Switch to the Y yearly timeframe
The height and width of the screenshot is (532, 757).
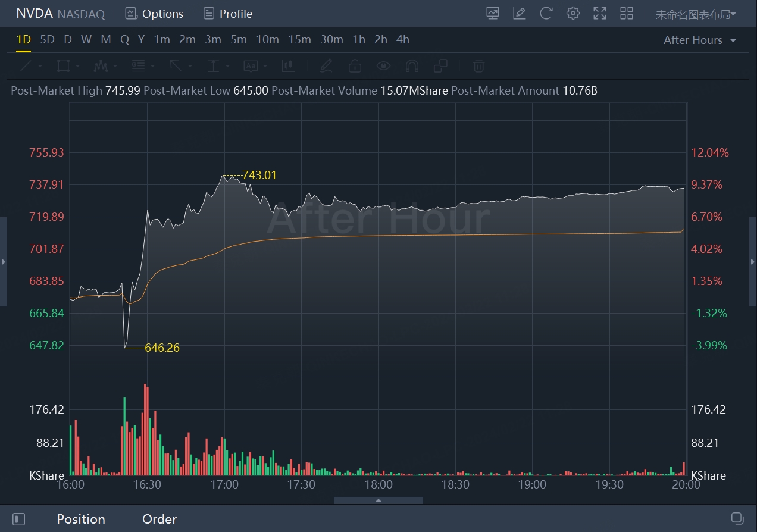(x=141, y=39)
